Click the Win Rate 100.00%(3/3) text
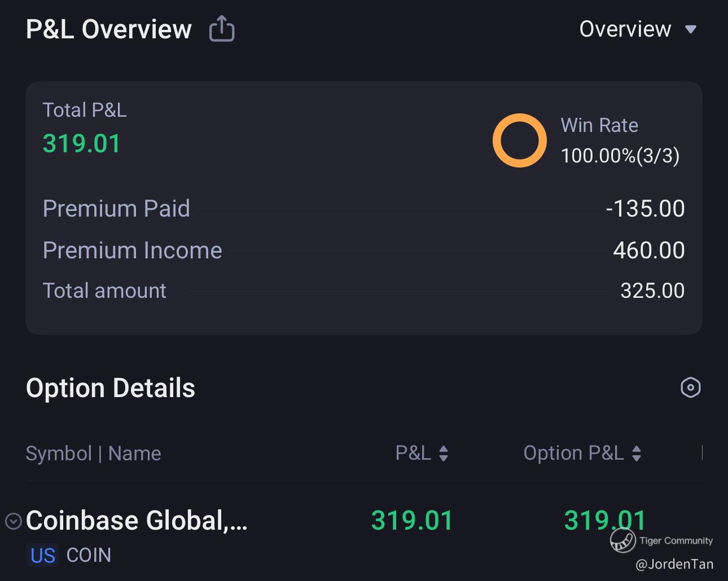This screenshot has width=728, height=581. click(620, 155)
